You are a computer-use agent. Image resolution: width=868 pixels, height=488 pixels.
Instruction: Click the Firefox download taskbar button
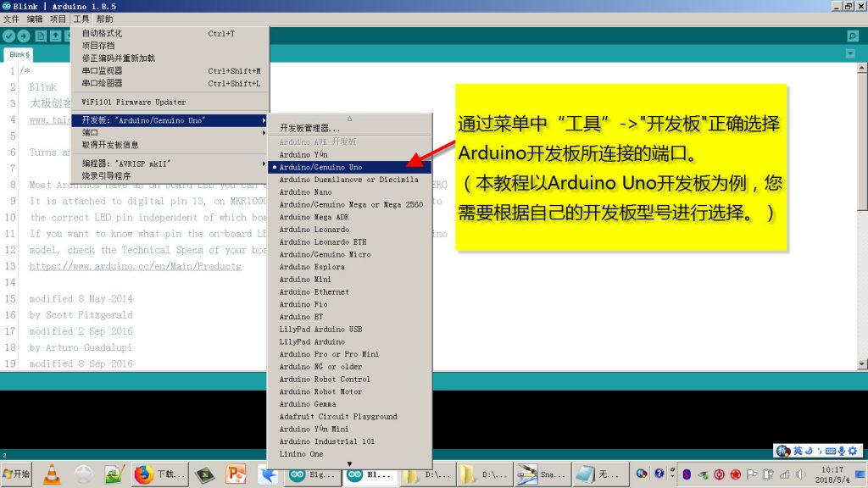click(161, 474)
